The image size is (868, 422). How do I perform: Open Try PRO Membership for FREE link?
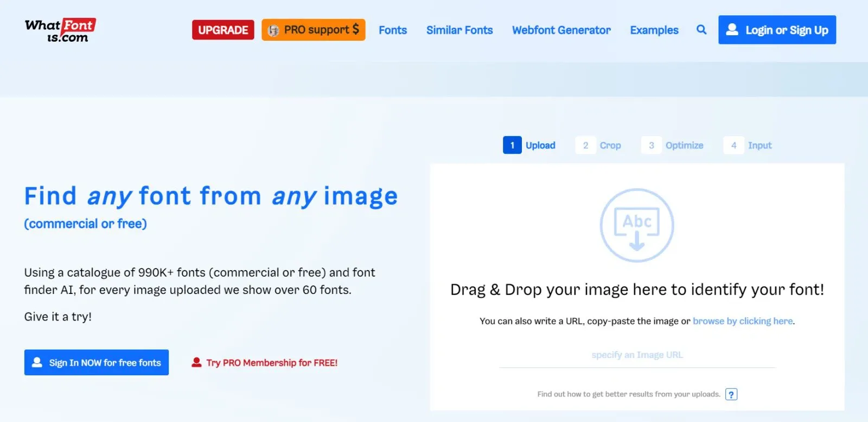click(265, 363)
